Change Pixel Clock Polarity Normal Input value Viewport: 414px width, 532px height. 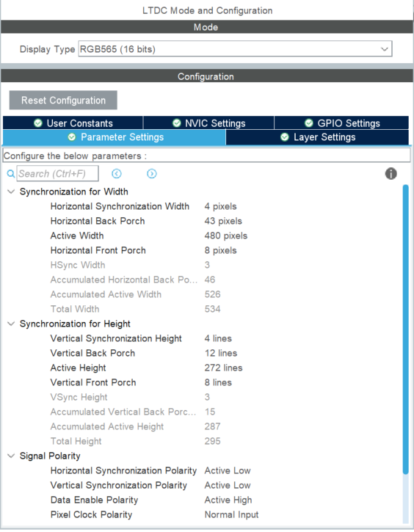pyautogui.click(x=231, y=514)
